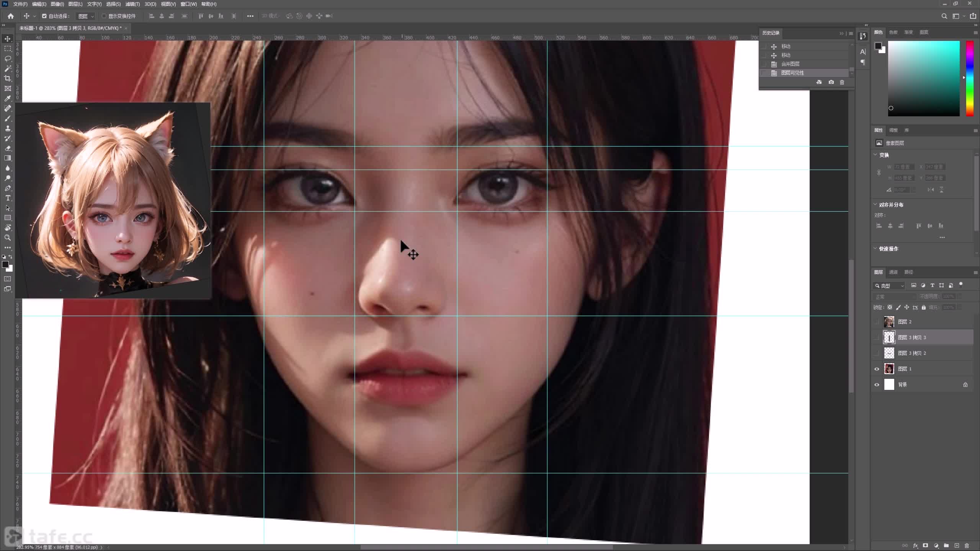Open the Properties panel options menu
Viewport: 980px width, 551px height.
[x=975, y=130]
